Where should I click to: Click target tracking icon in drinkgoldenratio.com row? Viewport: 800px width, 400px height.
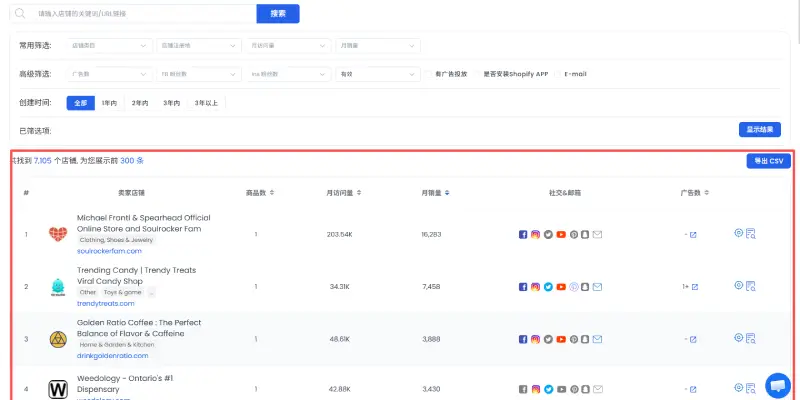point(738,337)
